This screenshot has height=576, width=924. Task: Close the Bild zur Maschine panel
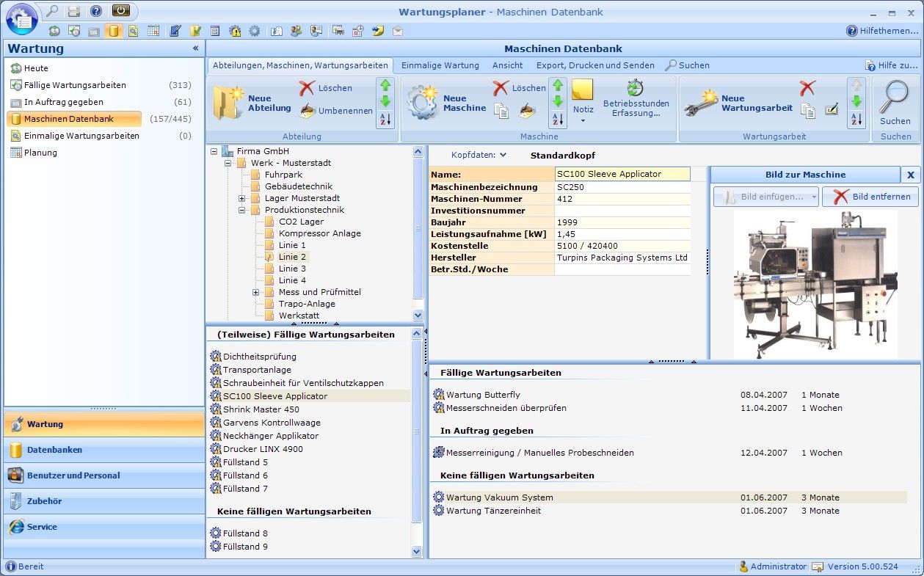(x=910, y=175)
